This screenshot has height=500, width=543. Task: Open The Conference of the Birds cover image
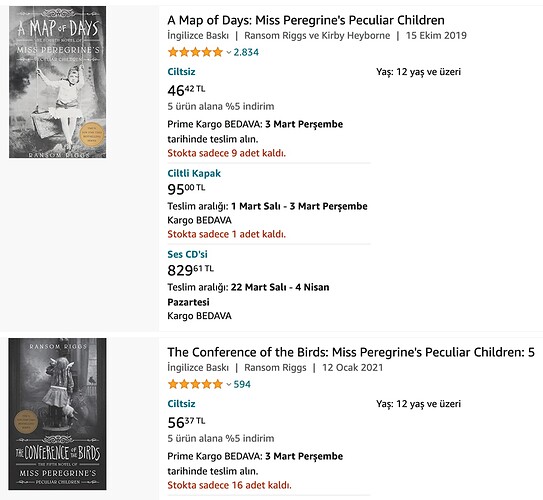coord(57,414)
